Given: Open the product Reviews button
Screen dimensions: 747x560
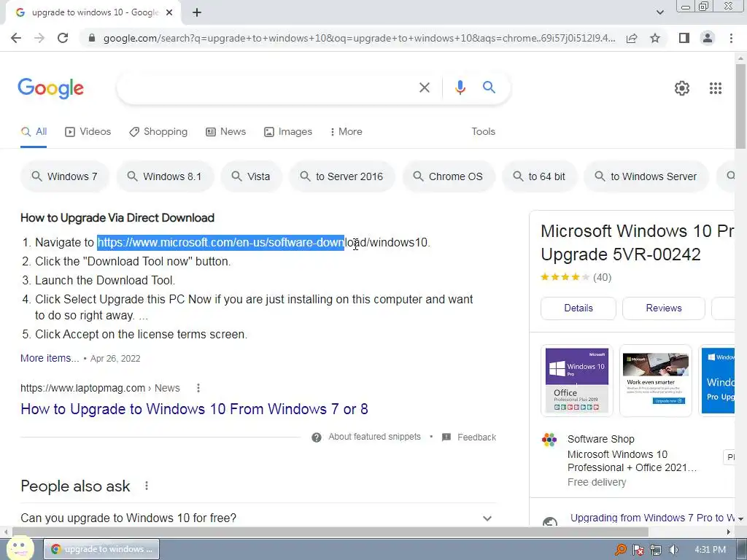Looking at the screenshot, I should (664, 308).
